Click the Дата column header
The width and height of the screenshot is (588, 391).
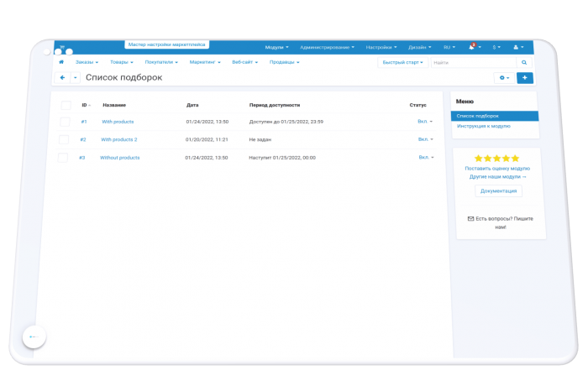tap(192, 105)
